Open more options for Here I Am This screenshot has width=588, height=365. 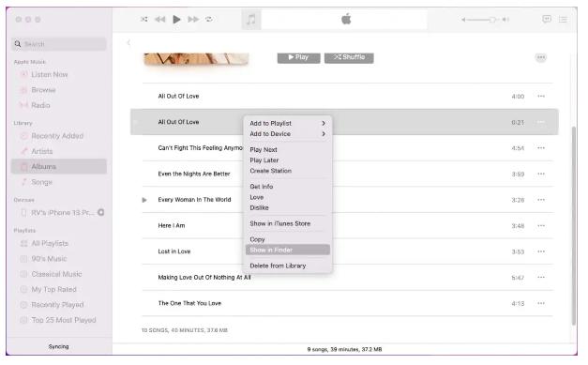coord(541,226)
